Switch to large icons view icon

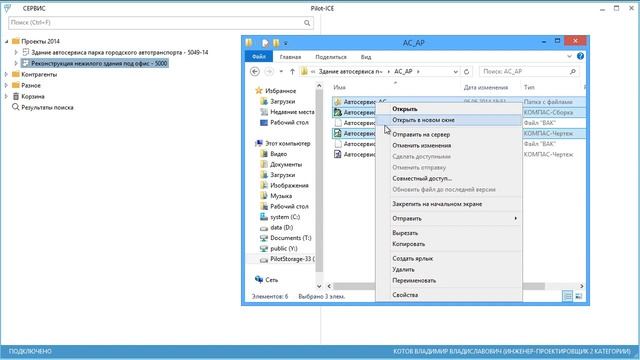[579, 296]
